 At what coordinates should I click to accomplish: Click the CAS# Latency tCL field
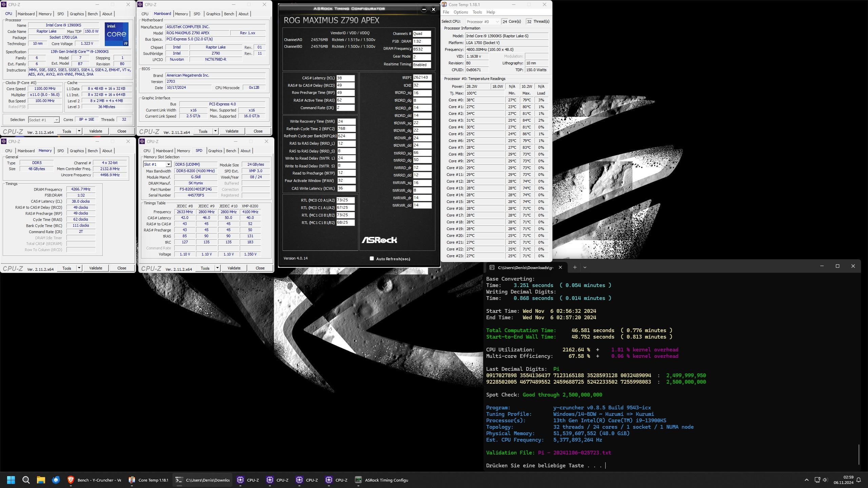click(346, 78)
